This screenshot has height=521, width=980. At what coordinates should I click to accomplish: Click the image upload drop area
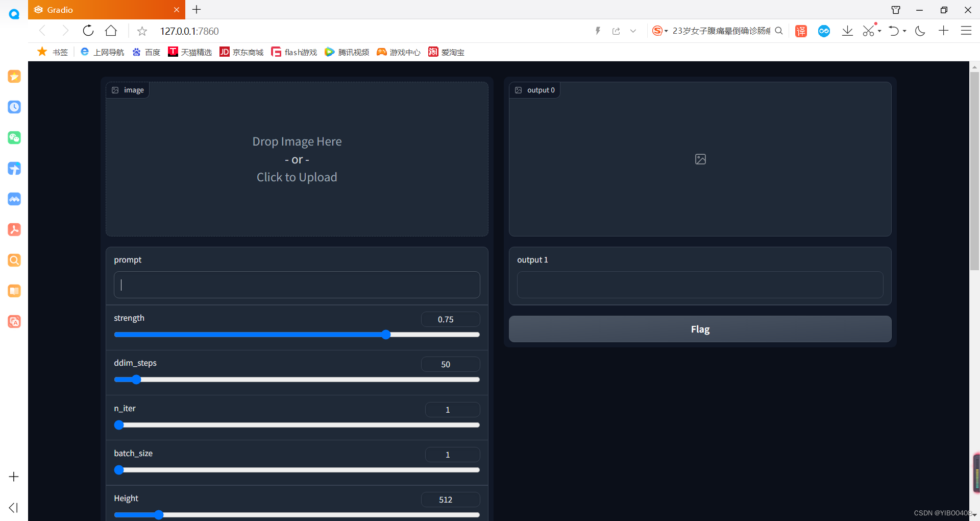pos(297,159)
